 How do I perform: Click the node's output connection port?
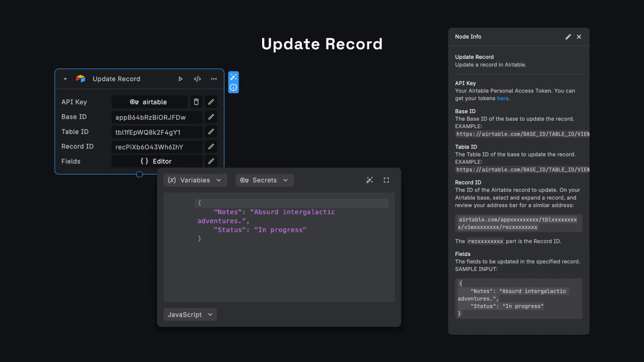pyautogui.click(x=139, y=174)
